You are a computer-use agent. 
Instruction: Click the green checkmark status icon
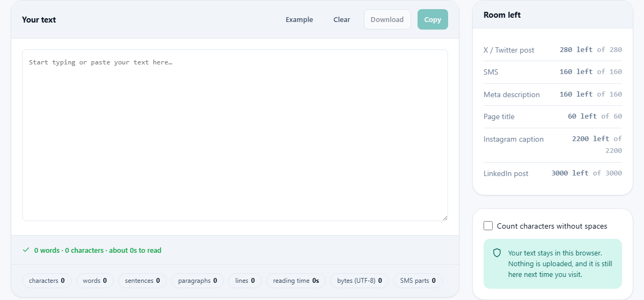point(26,250)
